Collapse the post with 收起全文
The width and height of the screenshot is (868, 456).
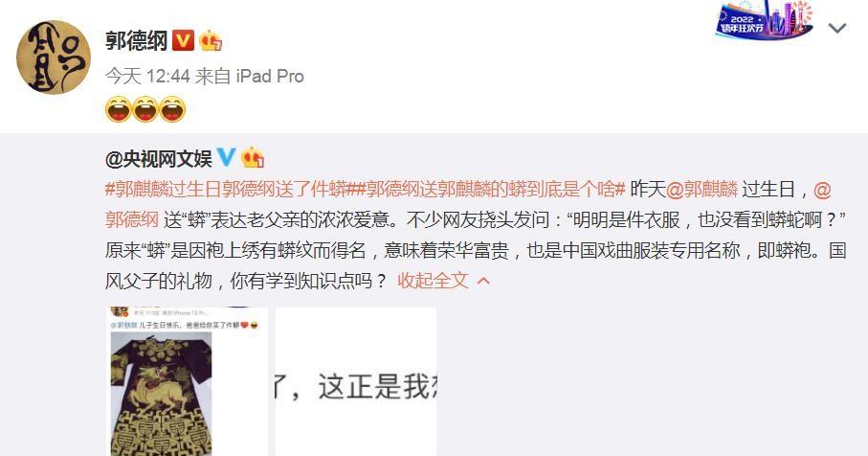(433, 281)
